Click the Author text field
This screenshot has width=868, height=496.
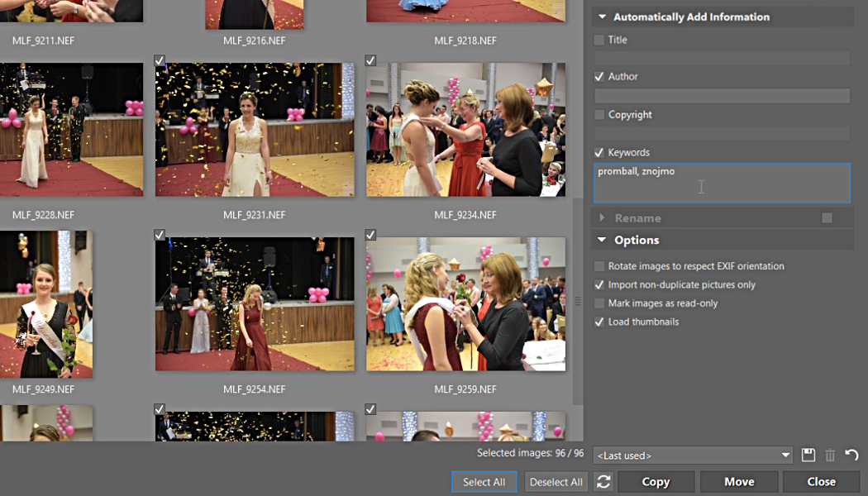pos(722,95)
